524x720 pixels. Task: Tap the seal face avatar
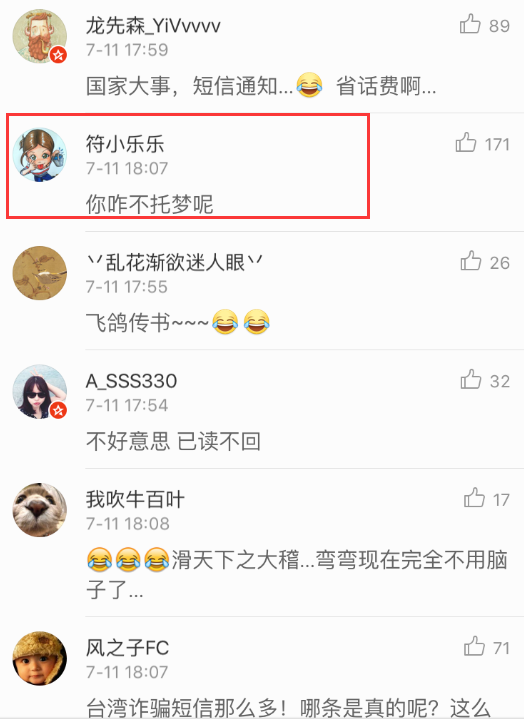(39, 510)
